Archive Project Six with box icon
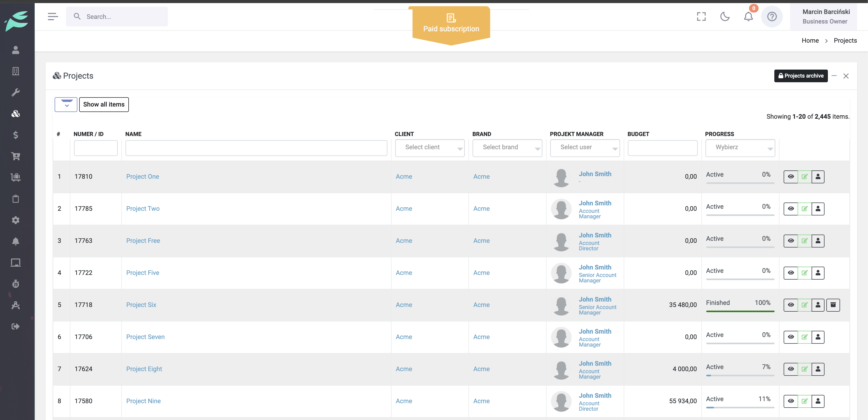This screenshot has height=420, width=868. coord(833,305)
